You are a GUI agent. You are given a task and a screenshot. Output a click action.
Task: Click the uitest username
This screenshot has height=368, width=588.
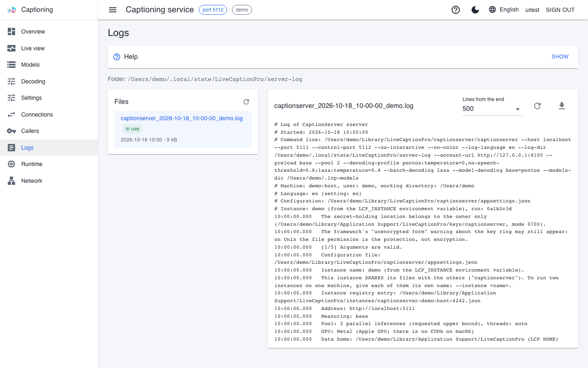pos(532,10)
